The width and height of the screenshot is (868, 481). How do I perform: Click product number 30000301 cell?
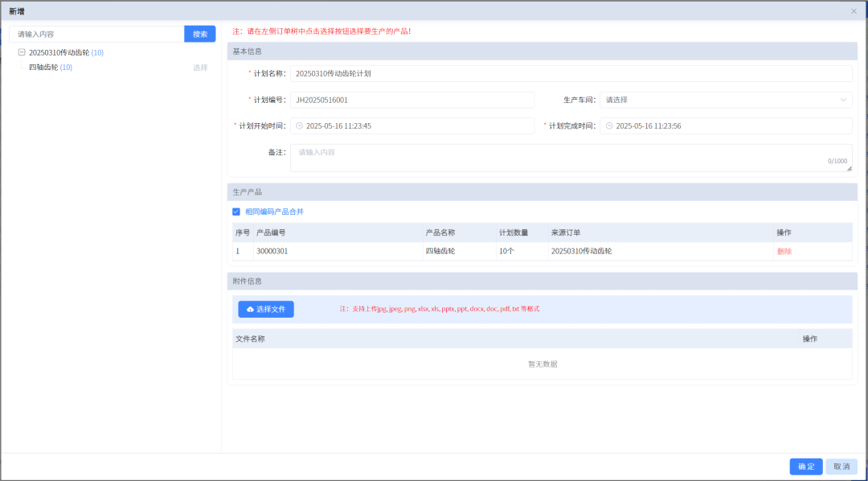tap(338, 251)
